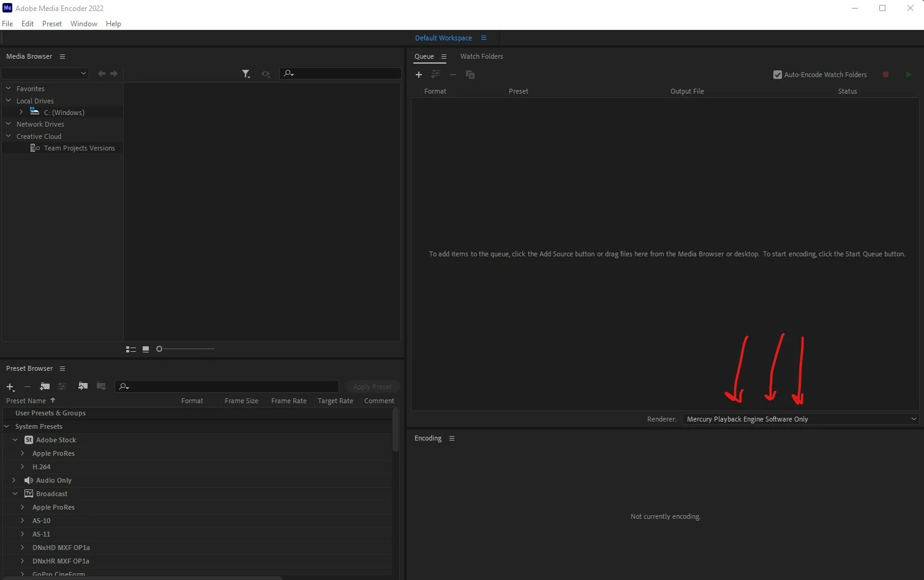Image resolution: width=924 pixels, height=580 pixels.
Task: Open the Renderer dropdown
Action: pos(800,419)
